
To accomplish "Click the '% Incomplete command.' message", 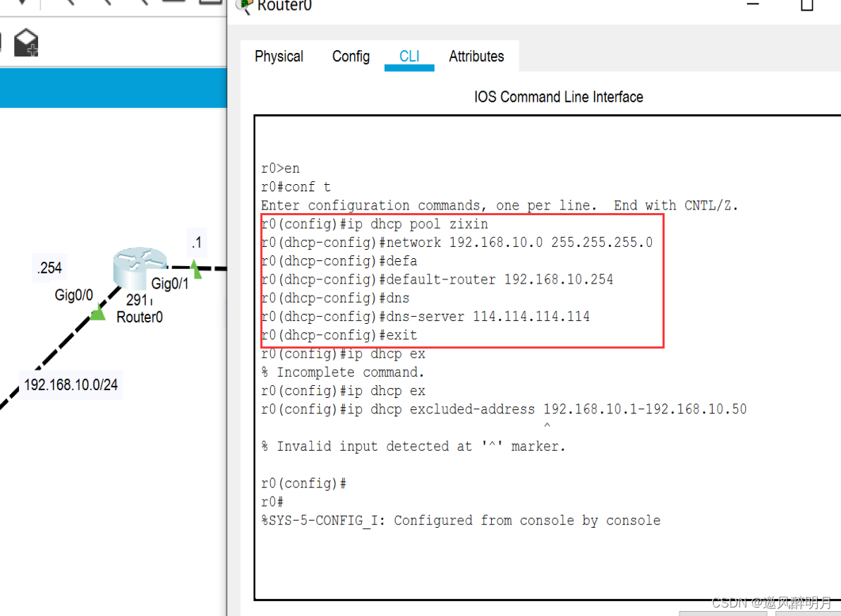I will [343, 373].
